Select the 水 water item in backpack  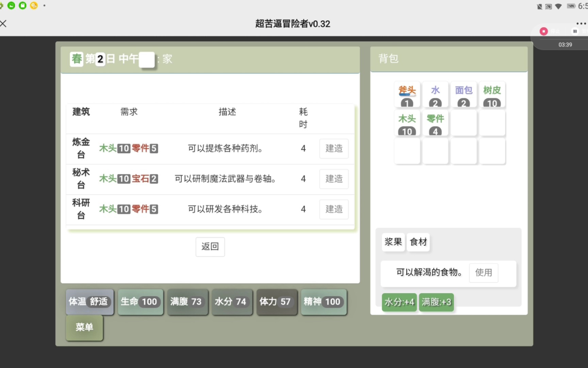tap(435, 95)
